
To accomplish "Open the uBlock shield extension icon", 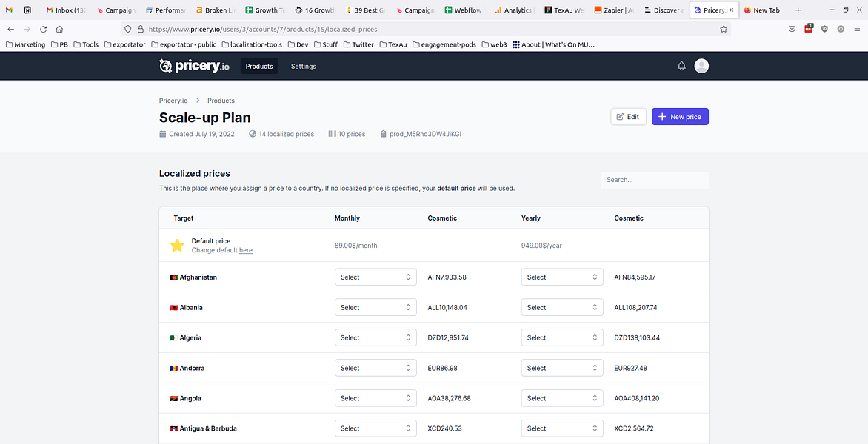I will tap(825, 30).
